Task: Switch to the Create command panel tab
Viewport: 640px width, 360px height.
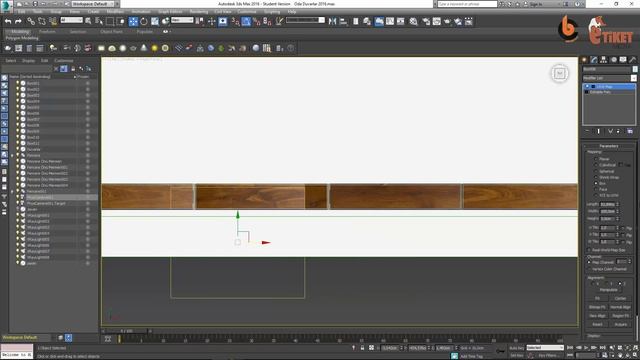Action: 584,60
